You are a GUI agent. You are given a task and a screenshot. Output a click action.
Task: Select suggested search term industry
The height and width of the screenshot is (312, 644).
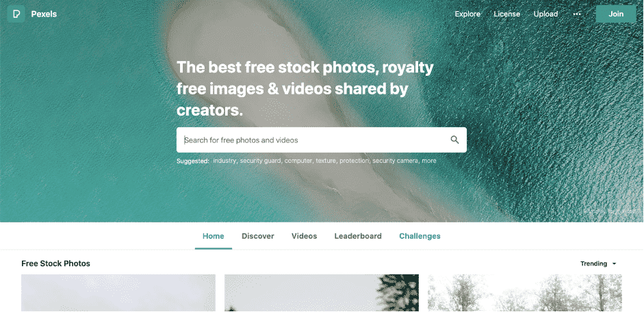pos(224,161)
